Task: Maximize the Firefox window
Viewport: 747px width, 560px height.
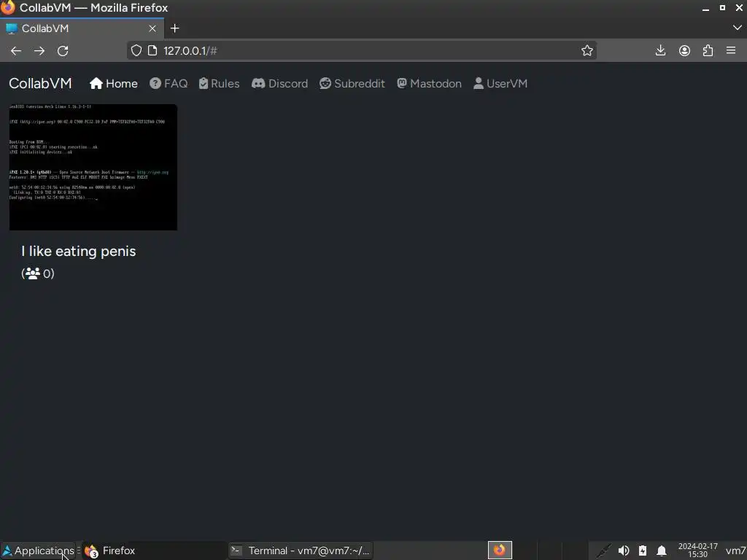Action: point(722,7)
